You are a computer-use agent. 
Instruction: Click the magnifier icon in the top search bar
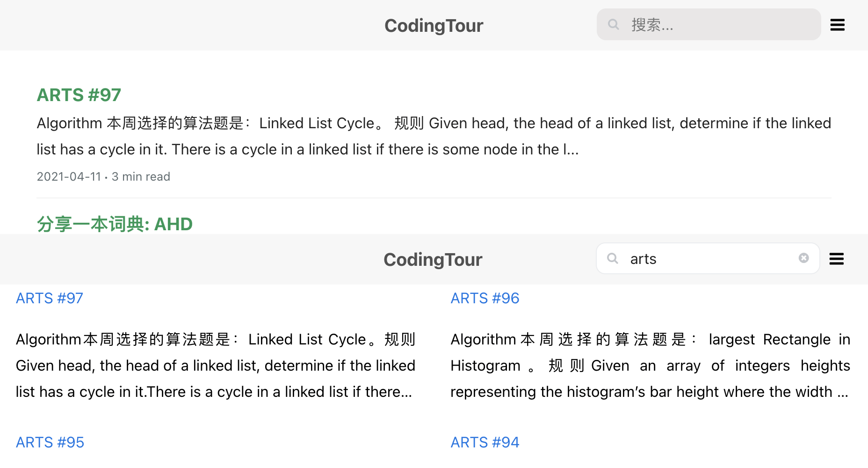click(x=614, y=24)
